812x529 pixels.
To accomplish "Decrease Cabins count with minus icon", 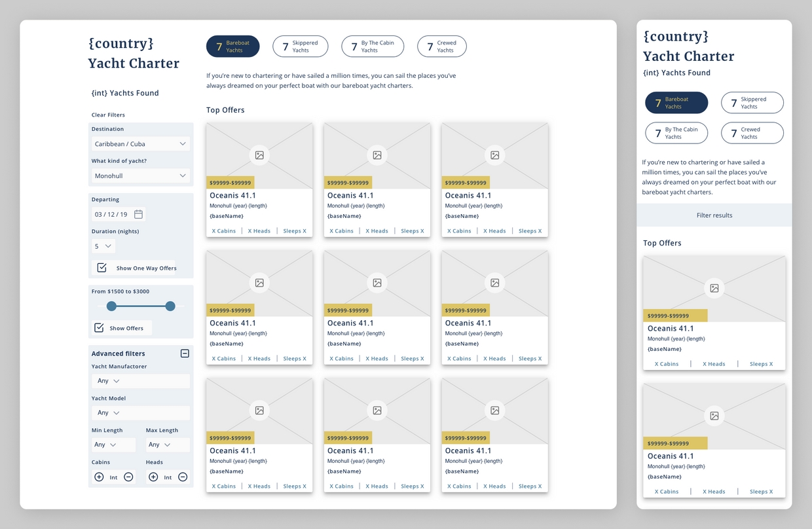I will [x=128, y=477].
